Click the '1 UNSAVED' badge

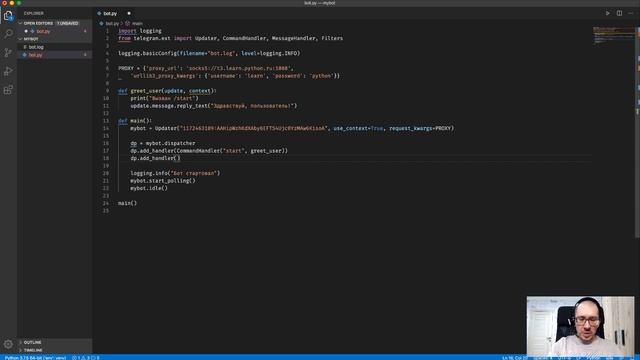(x=68, y=23)
